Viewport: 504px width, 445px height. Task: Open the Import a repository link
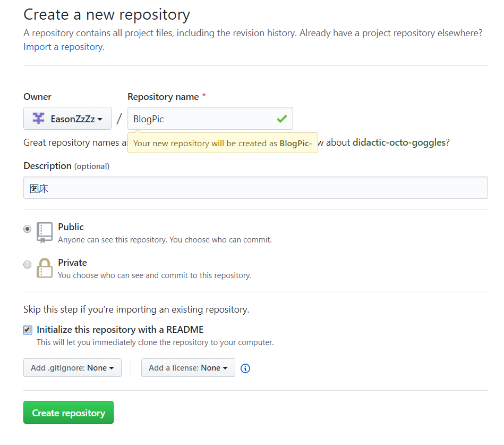pyautogui.click(x=64, y=47)
